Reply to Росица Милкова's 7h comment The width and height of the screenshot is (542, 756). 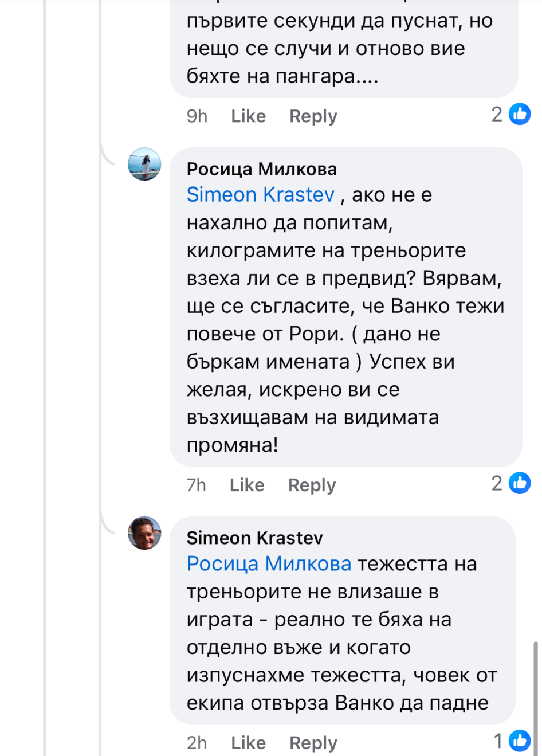[x=312, y=485]
